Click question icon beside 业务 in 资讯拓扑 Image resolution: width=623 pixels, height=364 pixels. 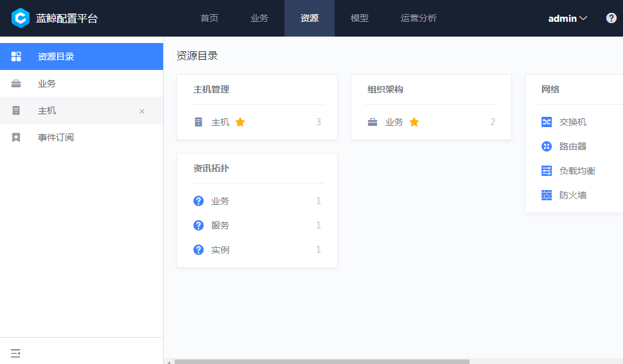(198, 201)
